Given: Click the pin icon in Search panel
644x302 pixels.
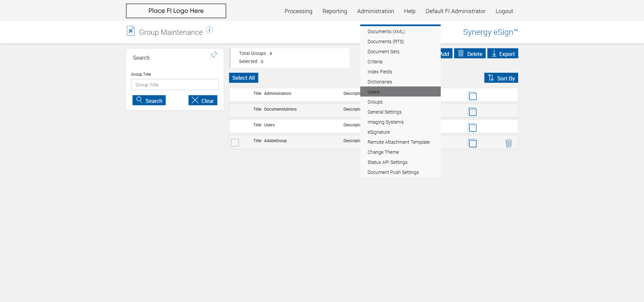Looking at the screenshot, I should pyautogui.click(x=214, y=55).
